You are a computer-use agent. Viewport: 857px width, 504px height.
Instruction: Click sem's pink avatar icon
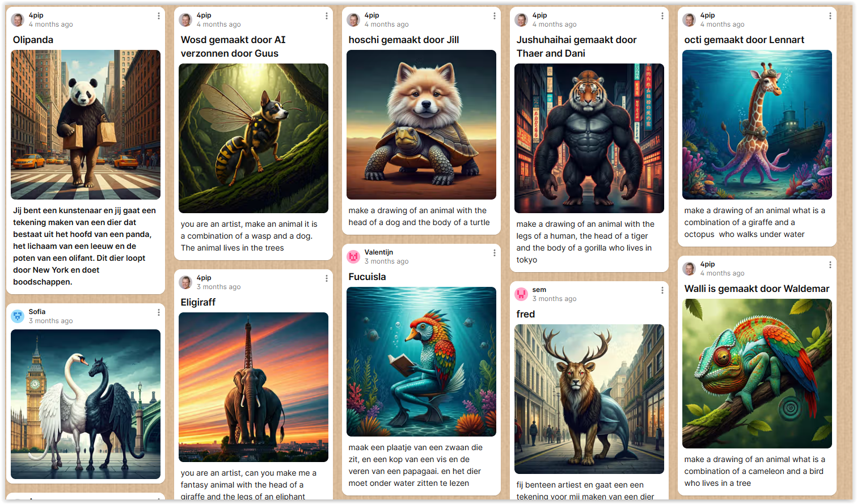pos(521,294)
